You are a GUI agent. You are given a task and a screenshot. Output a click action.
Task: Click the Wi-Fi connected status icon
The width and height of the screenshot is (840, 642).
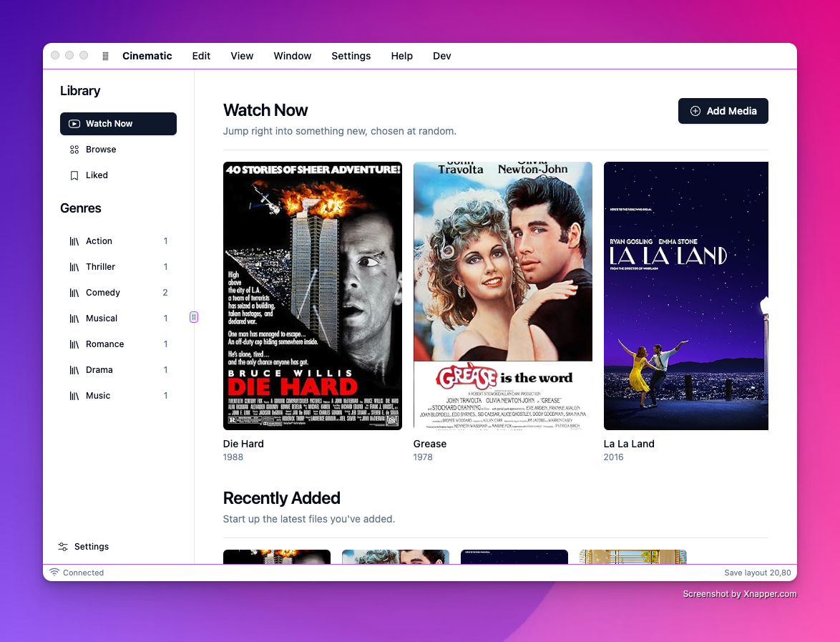[54, 573]
